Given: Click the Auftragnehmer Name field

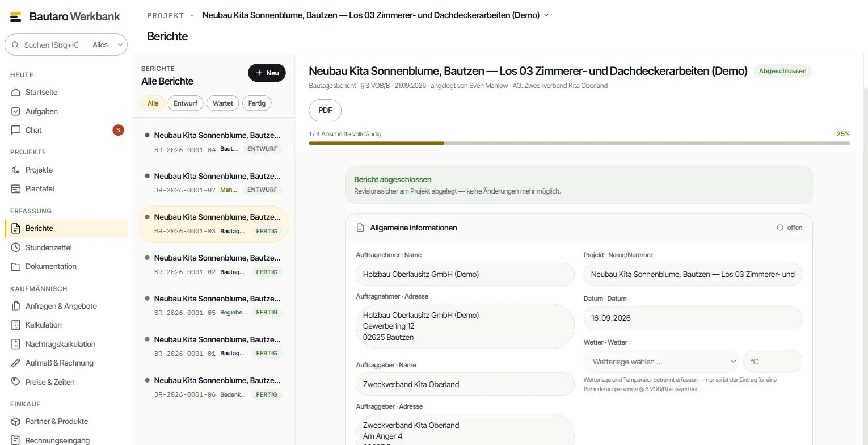Looking at the screenshot, I should click(x=465, y=274).
